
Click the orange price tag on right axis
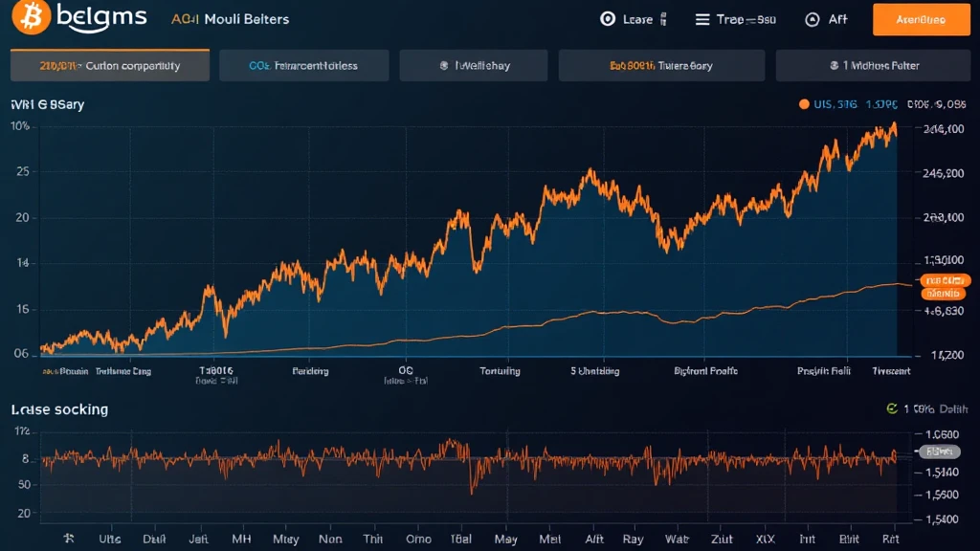(x=943, y=280)
